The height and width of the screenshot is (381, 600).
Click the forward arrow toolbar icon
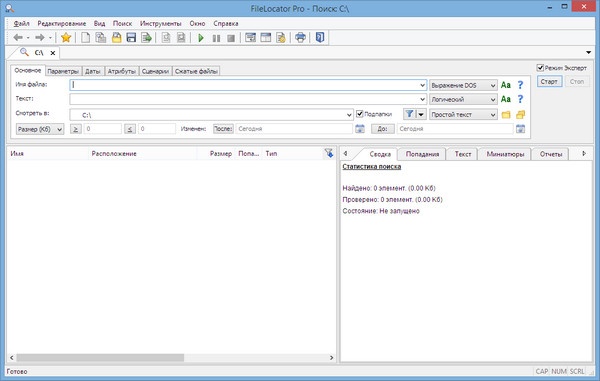point(39,37)
